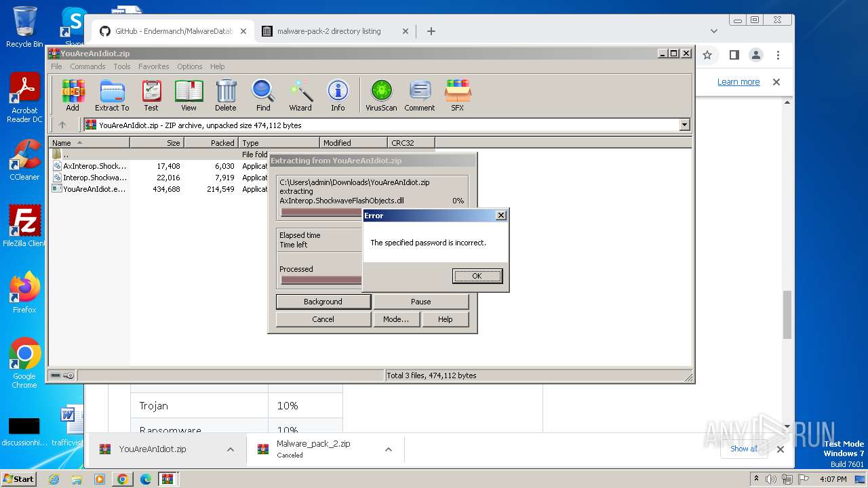The image size is (868, 488).
Task: Sort by CRC32 column header
Action: (x=411, y=143)
